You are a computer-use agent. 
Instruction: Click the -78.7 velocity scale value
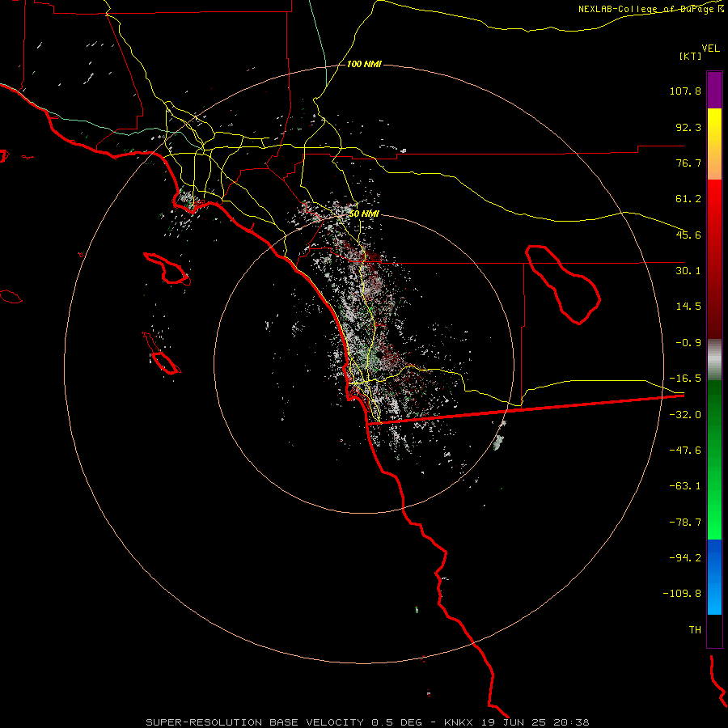(x=685, y=523)
